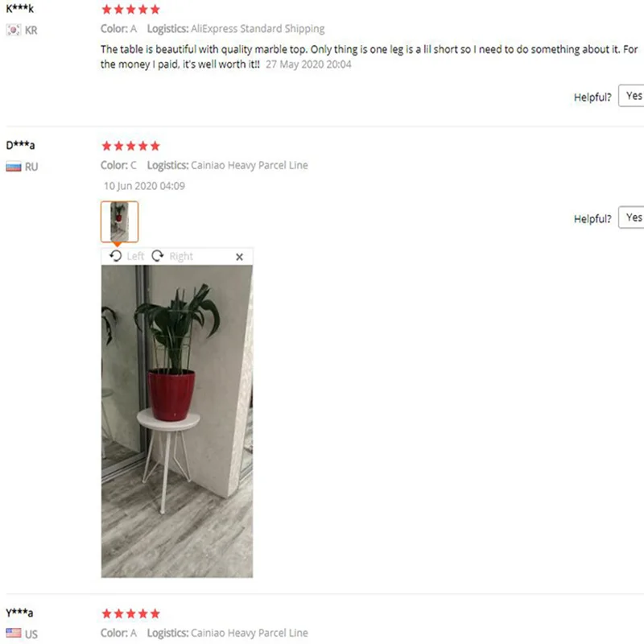Viewport: 644px width, 644px height.
Task: Click the US flag icon
Action: (14, 633)
